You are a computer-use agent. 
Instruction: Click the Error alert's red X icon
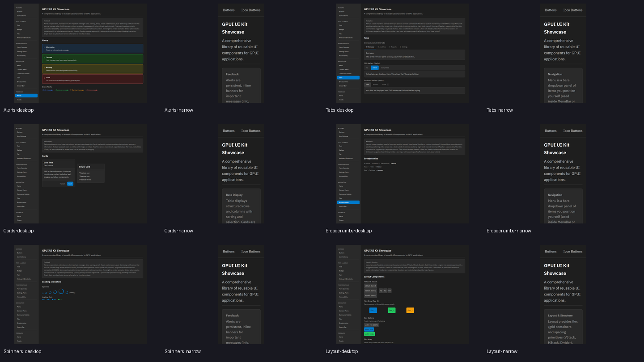click(x=44, y=78)
